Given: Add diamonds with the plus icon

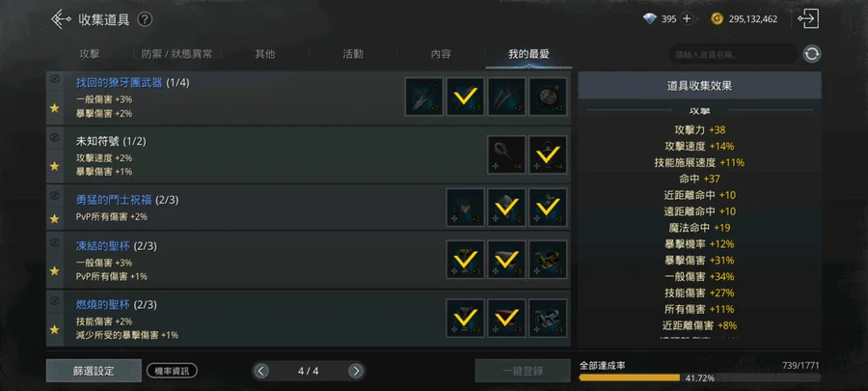Looking at the screenshot, I should coord(687,19).
